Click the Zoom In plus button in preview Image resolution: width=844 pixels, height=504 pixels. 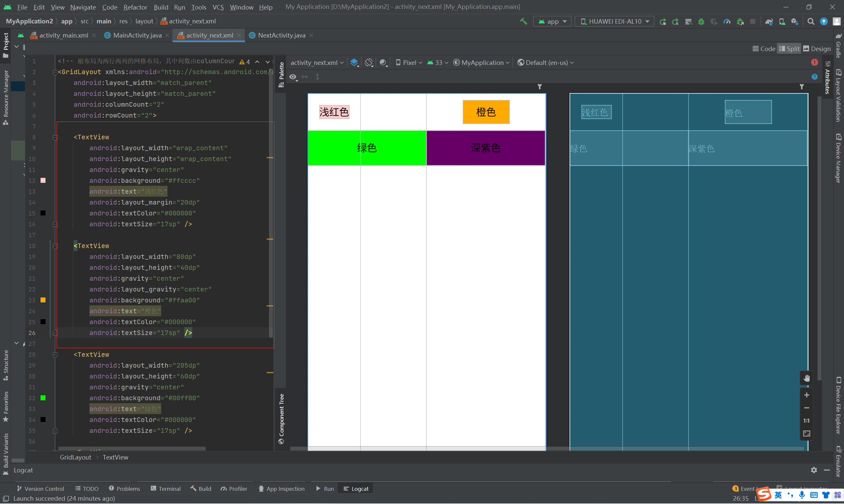click(807, 395)
